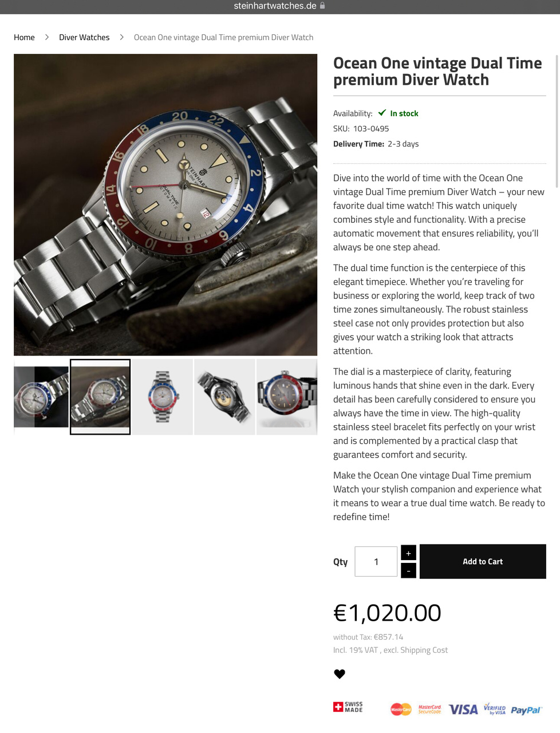
Task: Click the VISA payment logo
Action: (x=463, y=710)
